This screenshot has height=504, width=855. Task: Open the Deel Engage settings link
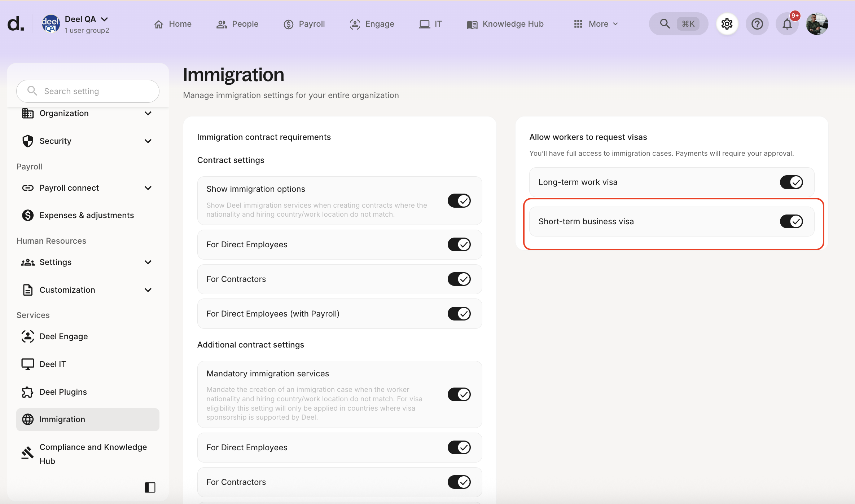63,336
